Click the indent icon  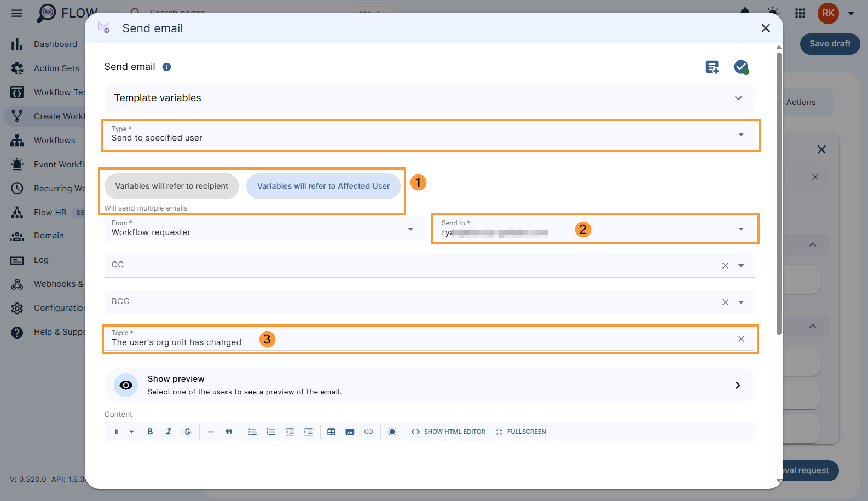308,432
